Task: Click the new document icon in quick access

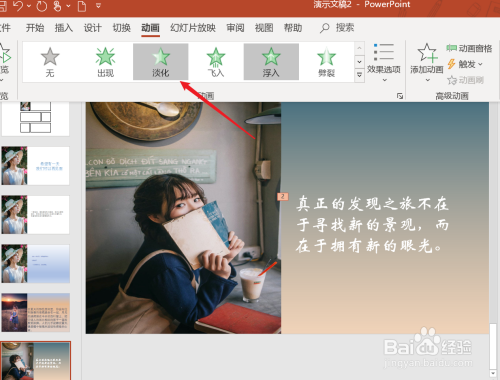Action: 82,6
